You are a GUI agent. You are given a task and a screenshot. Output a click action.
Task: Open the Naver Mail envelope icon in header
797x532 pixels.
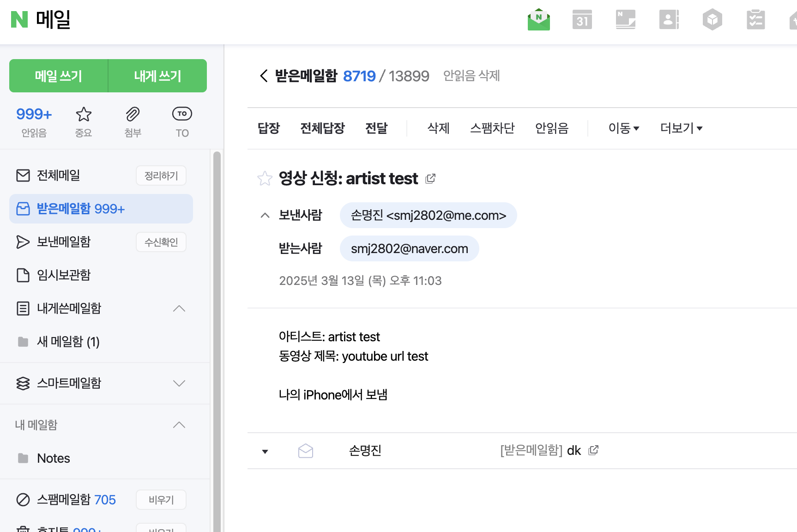click(538, 20)
